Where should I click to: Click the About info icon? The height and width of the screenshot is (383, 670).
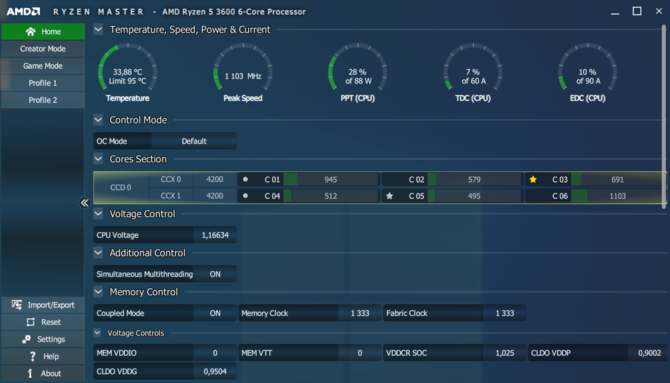click(x=30, y=373)
